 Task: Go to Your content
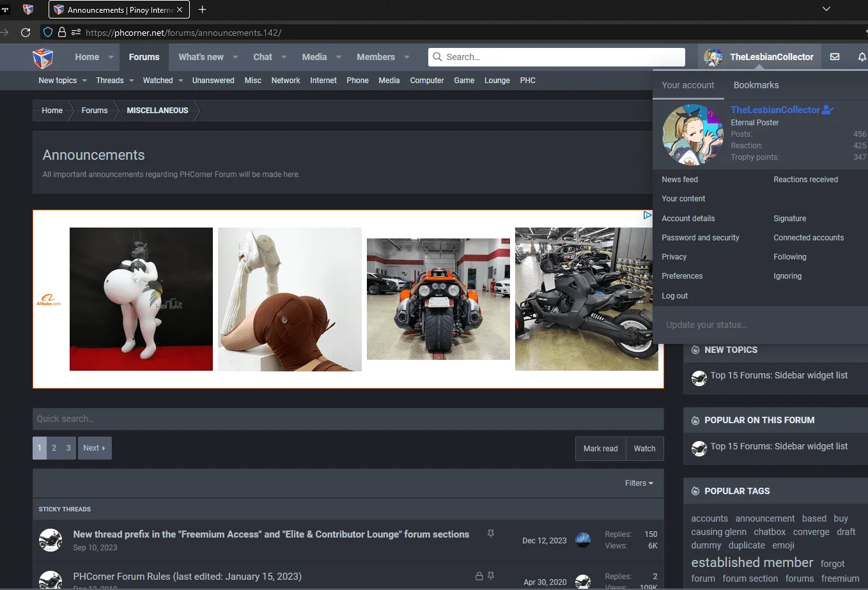click(683, 199)
